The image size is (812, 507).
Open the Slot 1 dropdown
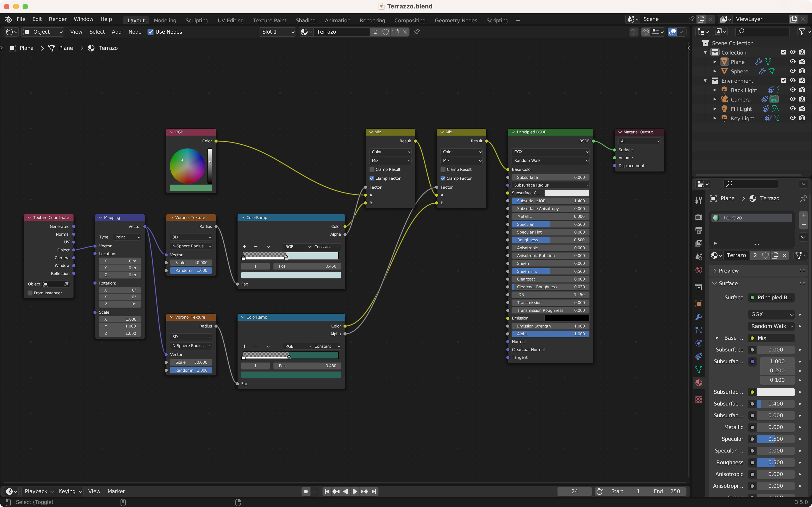pos(277,32)
